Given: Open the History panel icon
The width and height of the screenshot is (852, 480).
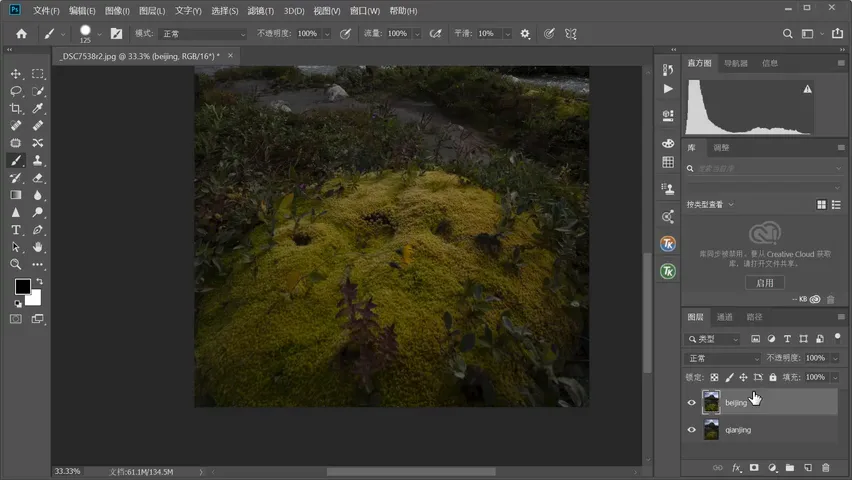Looking at the screenshot, I should (668, 69).
